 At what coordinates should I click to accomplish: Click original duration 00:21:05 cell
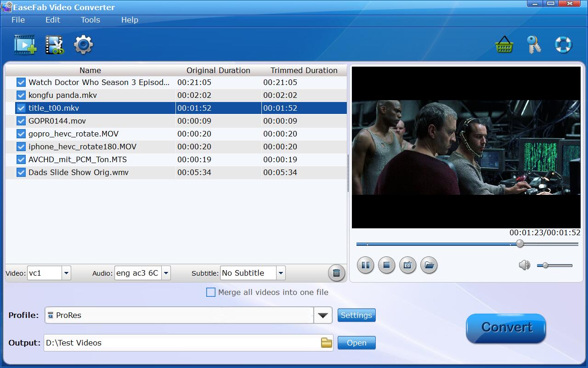(x=194, y=82)
